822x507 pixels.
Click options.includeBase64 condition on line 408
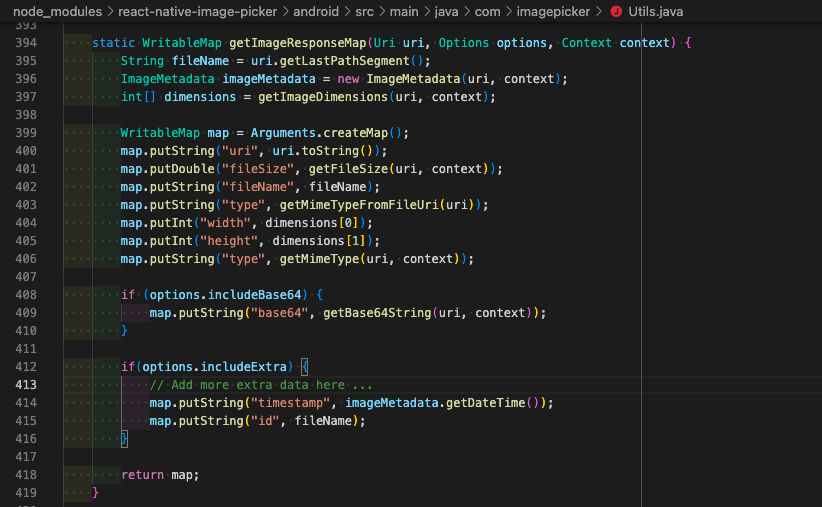click(x=225, y=295)
